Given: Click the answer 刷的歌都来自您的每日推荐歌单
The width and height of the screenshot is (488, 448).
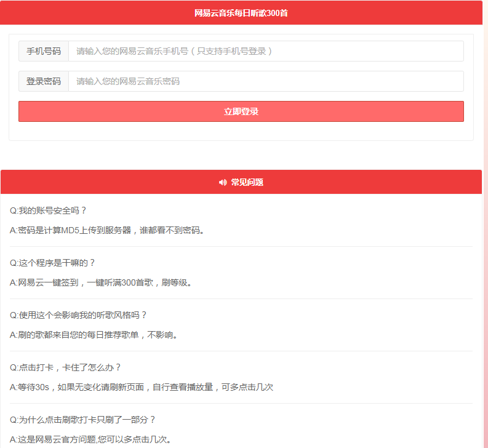Looking at the screenshot, I should tap(94, 335).
